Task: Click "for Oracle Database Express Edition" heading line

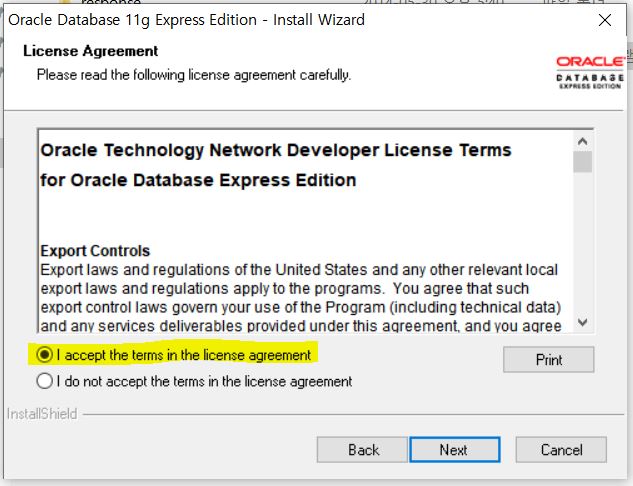Action: click(198, 180)
